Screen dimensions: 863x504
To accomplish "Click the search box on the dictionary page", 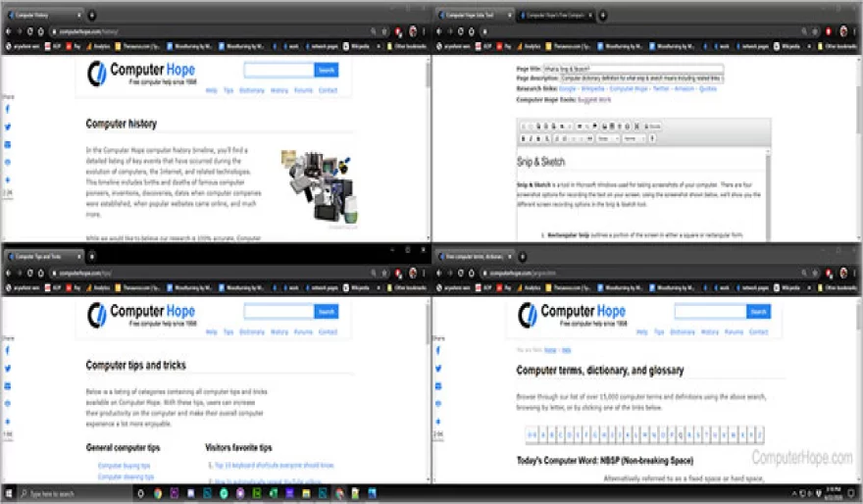I will (x=711, y=312).
